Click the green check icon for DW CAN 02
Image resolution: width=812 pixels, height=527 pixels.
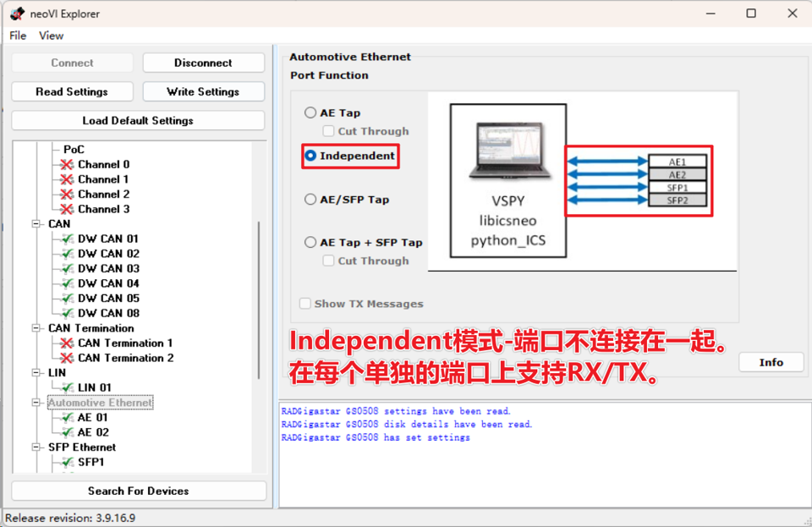click(x=68, y=254)
